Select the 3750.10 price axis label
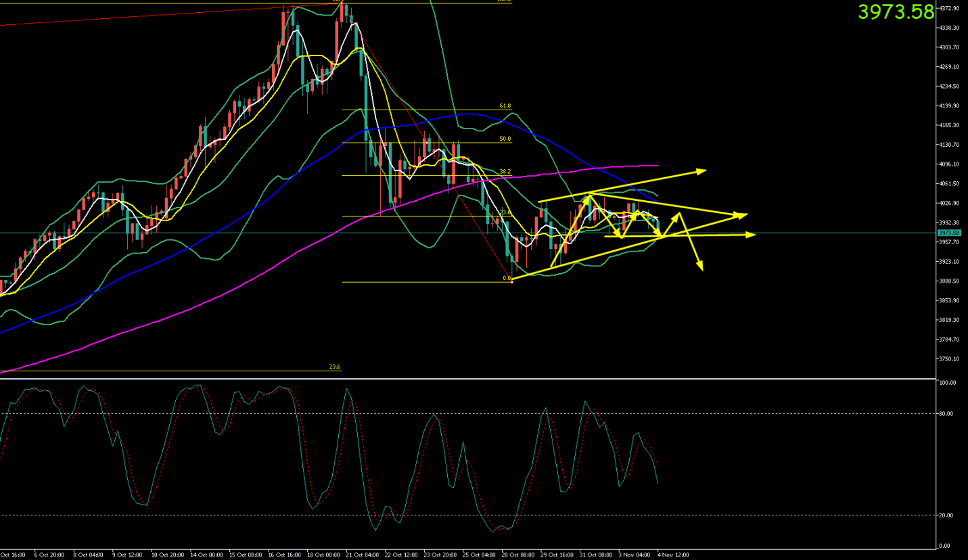Image resolution: width=968 pixels, height=560 pixels. (x=950, y=359)
